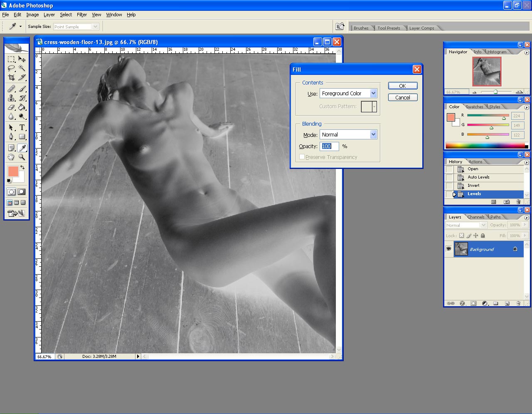Expand the blending Mode dropdown
The height and width of the screenshot is (414, 532).
(x=373, y=135)
